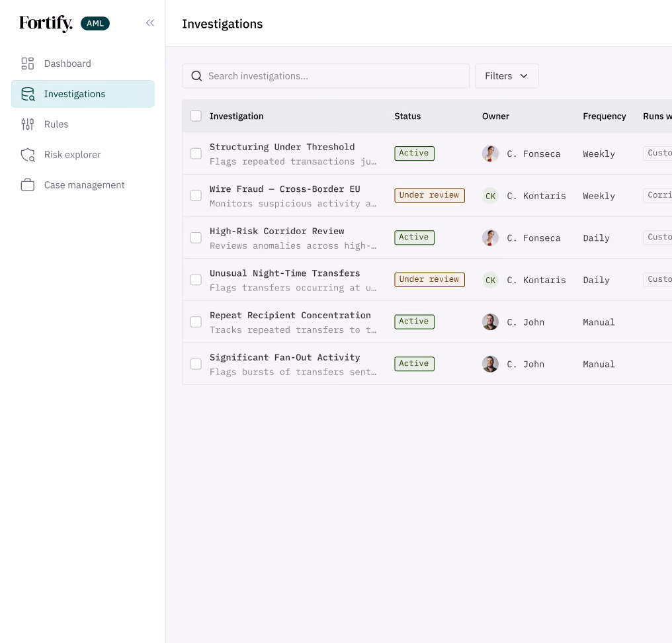Go to Rules in the sidebar

pyautogui.click(x=83, y=124)
